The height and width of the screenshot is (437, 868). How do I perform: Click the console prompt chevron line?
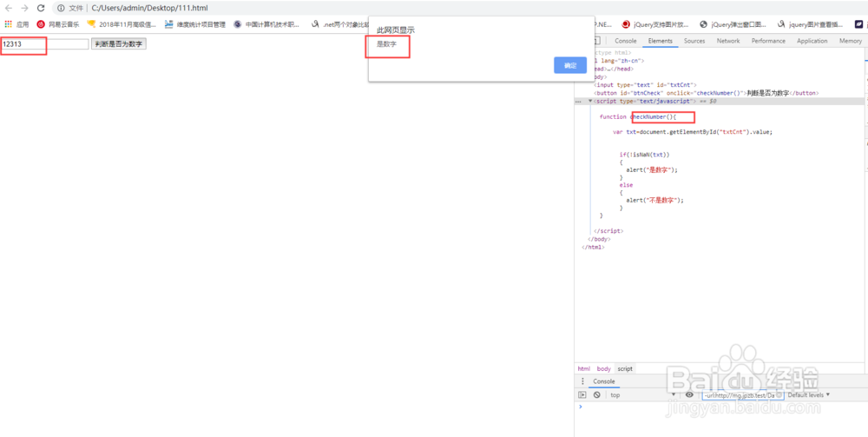coord(581,407)
